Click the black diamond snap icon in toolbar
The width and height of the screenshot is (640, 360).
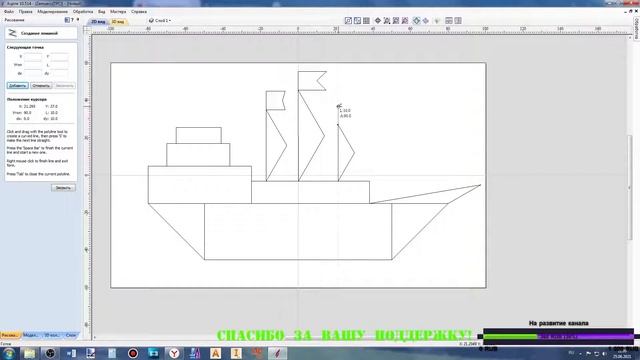378,20
